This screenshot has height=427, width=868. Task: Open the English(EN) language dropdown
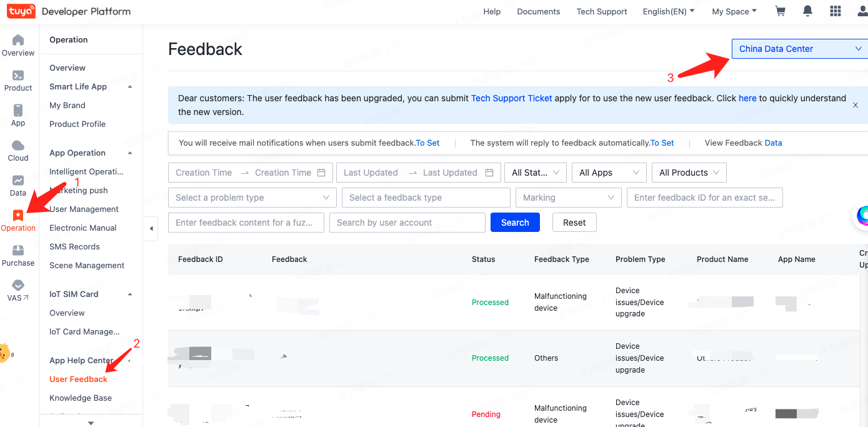click(668, 11)
